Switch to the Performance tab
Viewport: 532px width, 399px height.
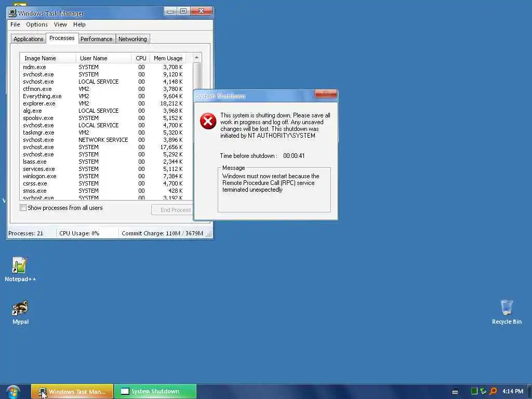pos(96,39)
